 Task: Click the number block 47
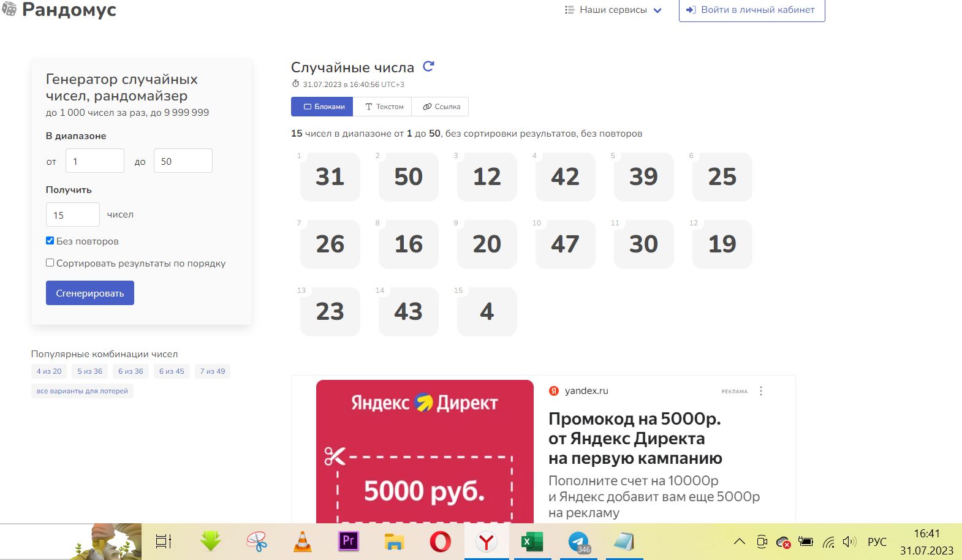point(566,244)
